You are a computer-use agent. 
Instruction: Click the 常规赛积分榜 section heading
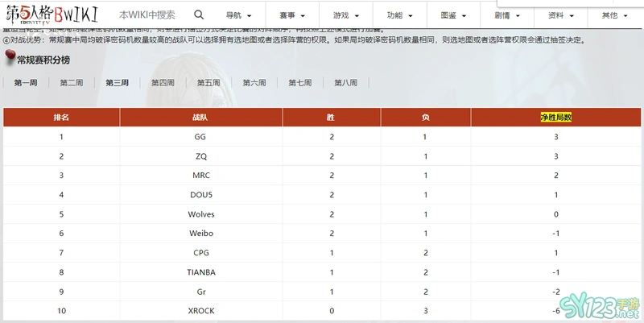click(x=43, y=60)
